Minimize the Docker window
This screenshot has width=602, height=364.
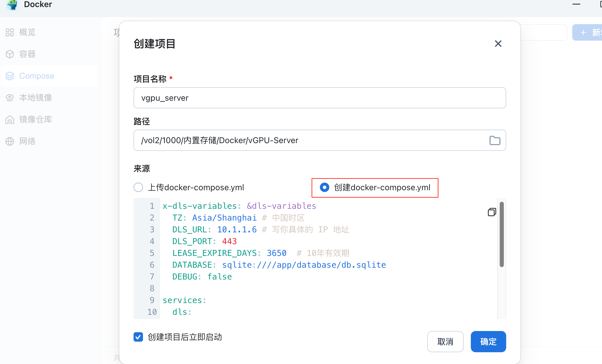(576, 4)
